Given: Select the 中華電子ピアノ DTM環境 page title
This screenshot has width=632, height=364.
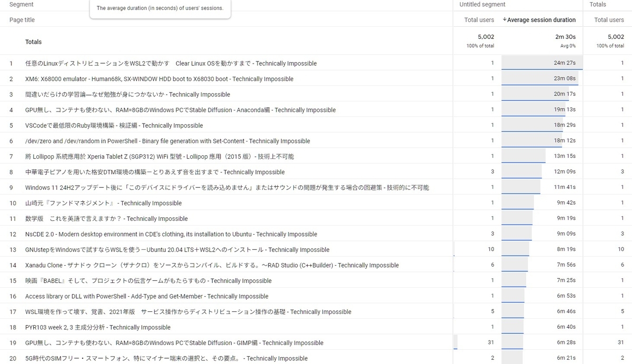Looking at the screenshot, I should pyautogui.click(x=155, y=172).
